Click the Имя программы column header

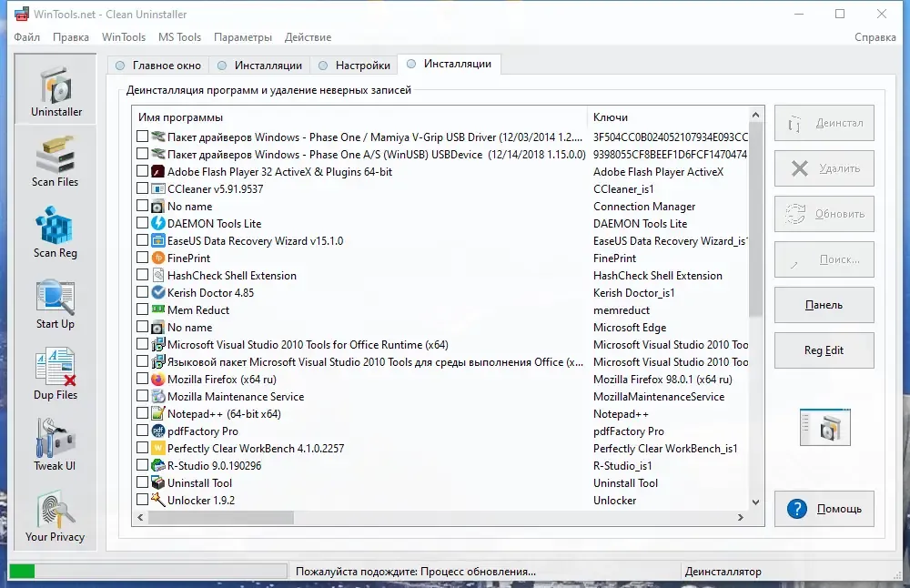[x=359, y=117]
